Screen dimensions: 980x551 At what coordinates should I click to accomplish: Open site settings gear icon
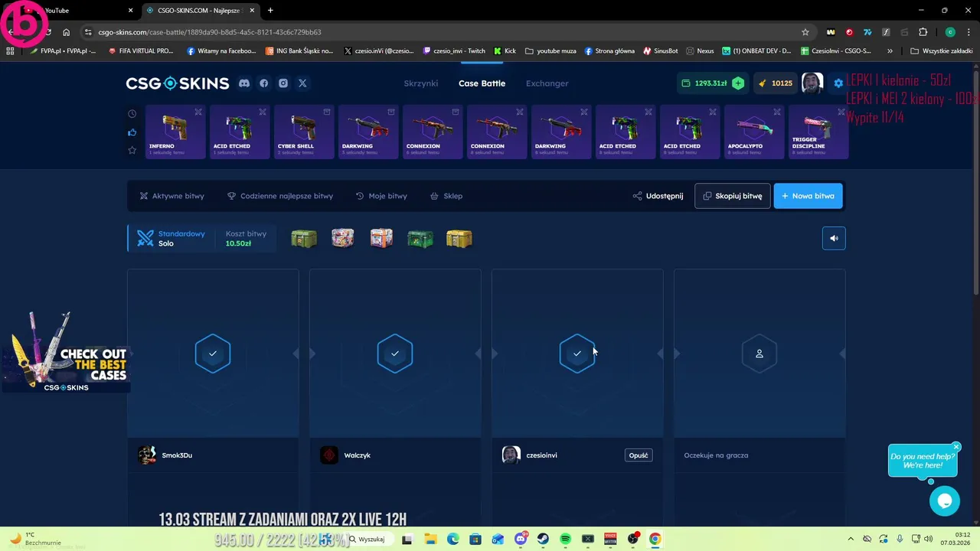click(838, 83)
